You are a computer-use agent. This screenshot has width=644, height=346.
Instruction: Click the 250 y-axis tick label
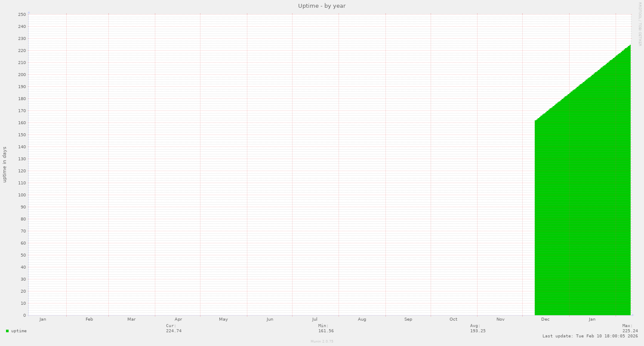[x=23, y=14]
